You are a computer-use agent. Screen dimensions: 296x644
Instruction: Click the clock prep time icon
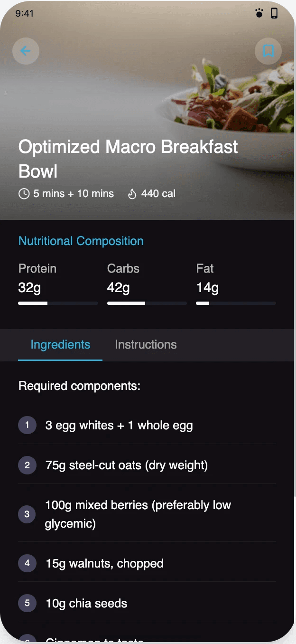tap(24, 194)
